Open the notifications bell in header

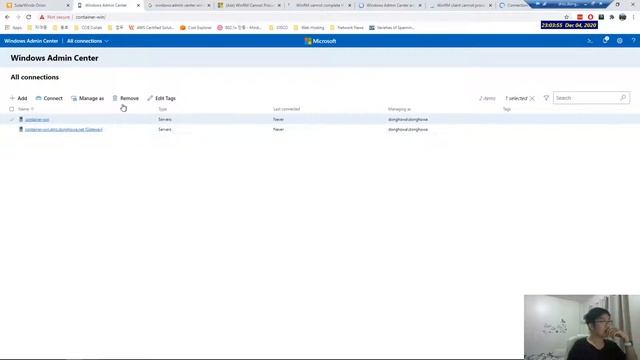605,40
